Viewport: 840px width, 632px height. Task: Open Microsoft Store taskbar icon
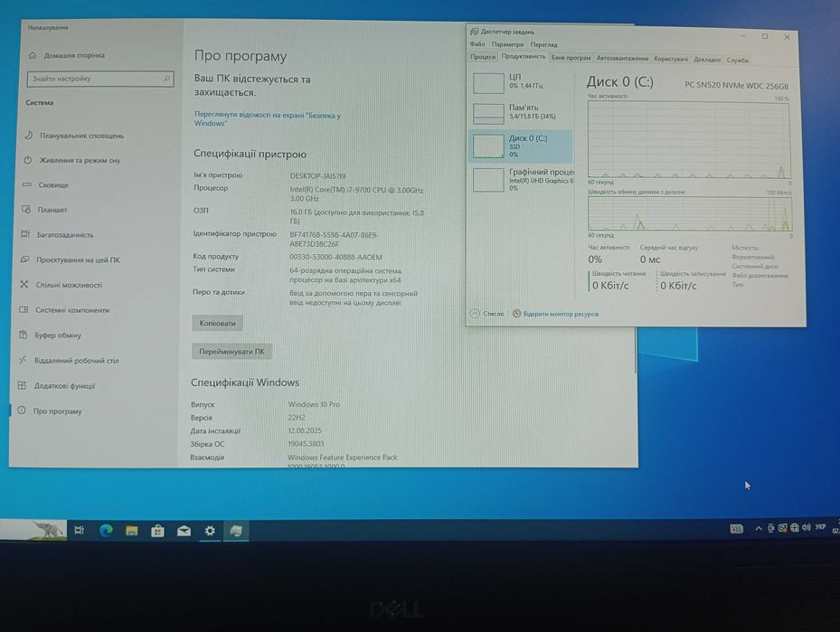[x=157, y=531]
